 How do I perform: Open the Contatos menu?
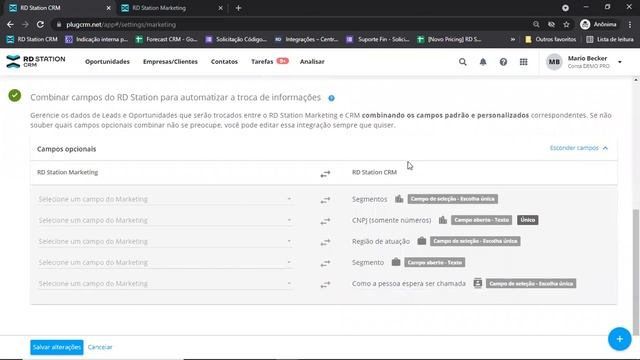(224, 62)
